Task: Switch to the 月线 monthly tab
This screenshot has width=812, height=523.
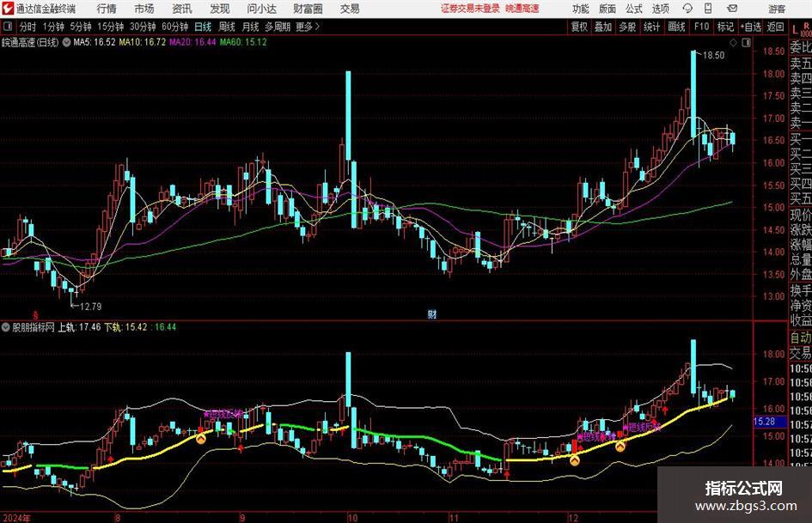Action: 251,27
